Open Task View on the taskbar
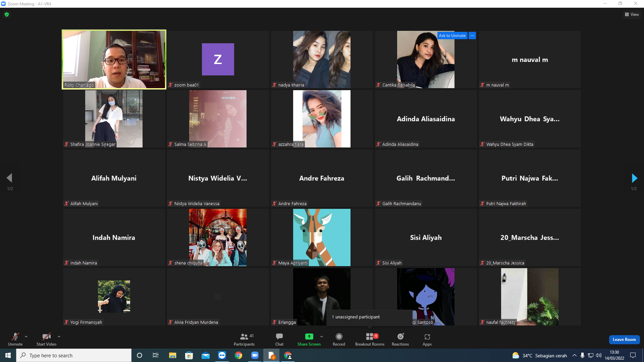644x362 pixels. tap(156, 355)
